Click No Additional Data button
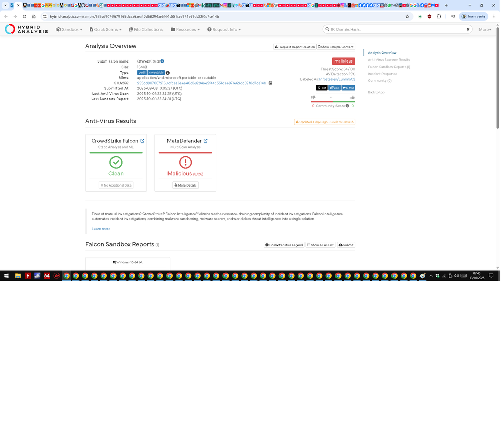 [x=117, y=187]
